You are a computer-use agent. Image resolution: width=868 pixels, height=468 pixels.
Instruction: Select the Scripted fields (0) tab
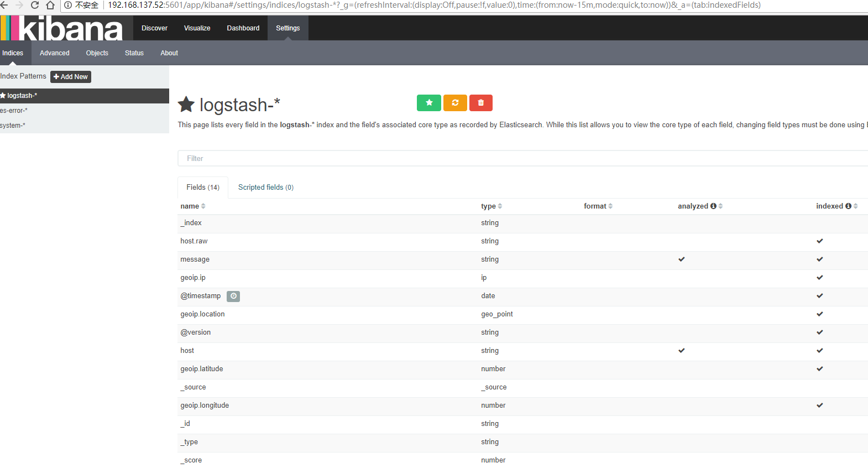(266, 188)
